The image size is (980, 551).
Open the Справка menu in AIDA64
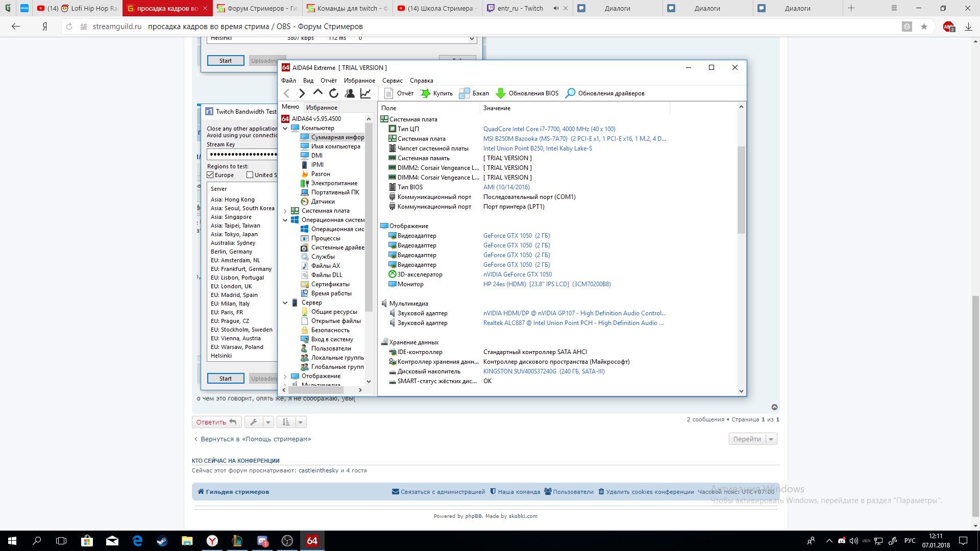421,80
